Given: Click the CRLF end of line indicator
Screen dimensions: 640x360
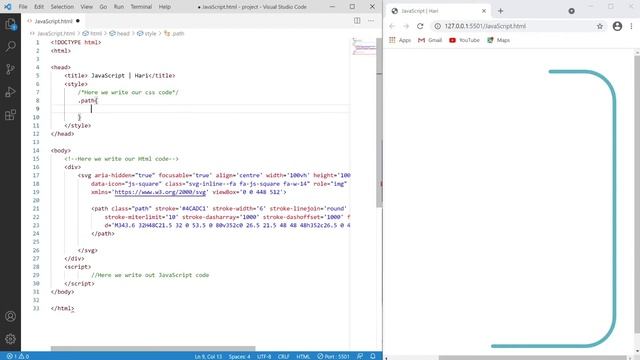Looking at the screenshot, I should coord(284,356).
